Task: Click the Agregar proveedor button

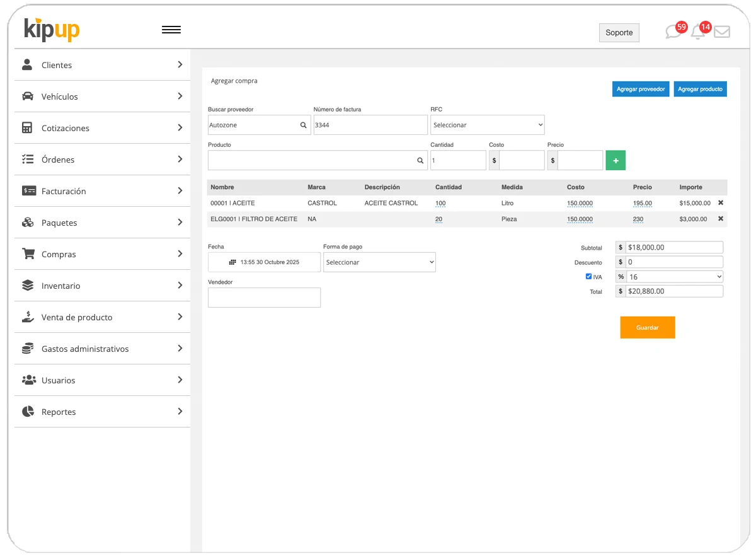Action: pyautogui.click(x=640, y=89)
